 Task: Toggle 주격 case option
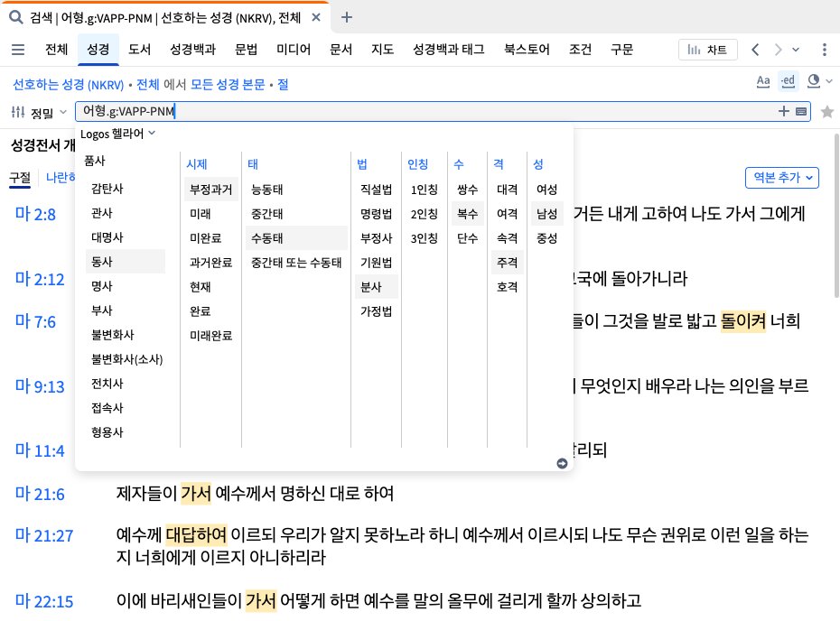[x=508, y=262]
